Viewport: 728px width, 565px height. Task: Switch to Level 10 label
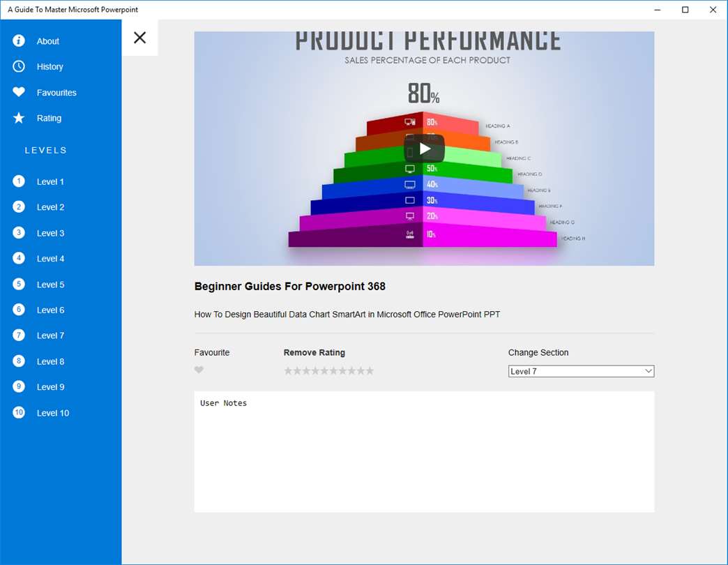coord(53,413)
